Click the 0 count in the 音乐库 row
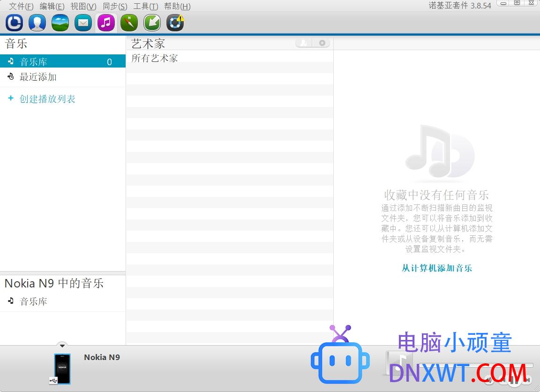Image resolution: width=540 pixels, height=392 pixels. click(x=110, y=61)
